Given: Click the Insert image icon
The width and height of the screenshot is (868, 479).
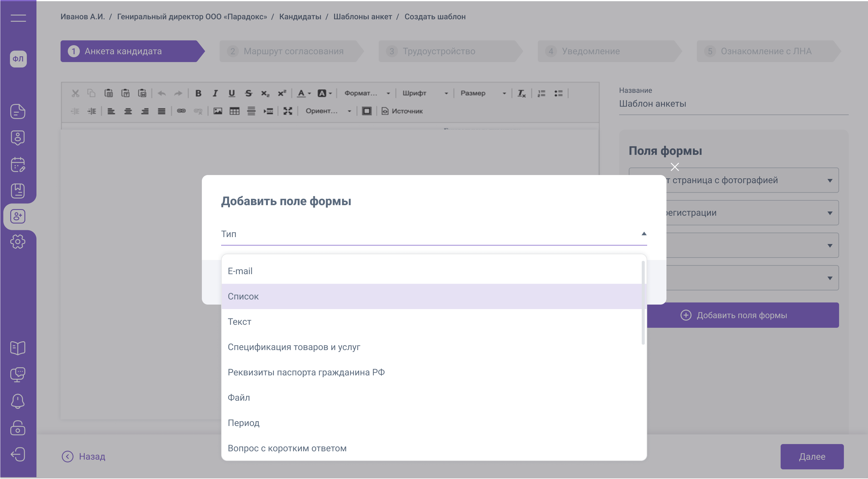Looking at the screenshot, I should (218, 111).
